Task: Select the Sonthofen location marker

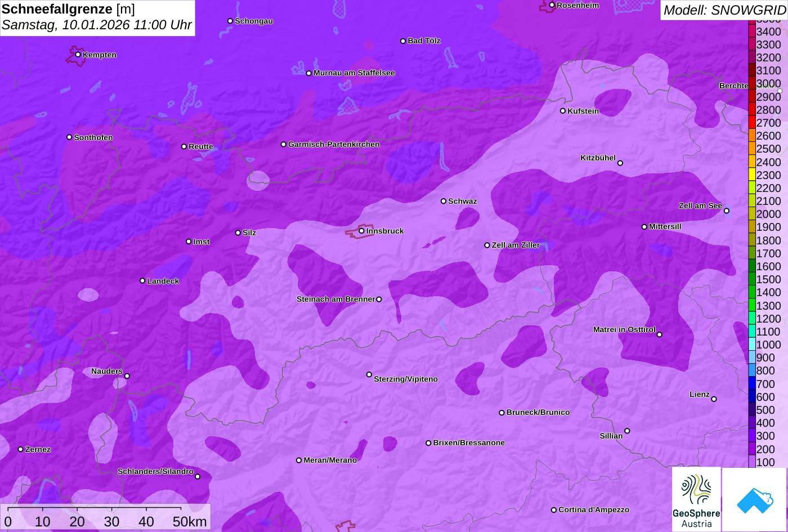Action: pyautogui.click(x=69, y=137)
